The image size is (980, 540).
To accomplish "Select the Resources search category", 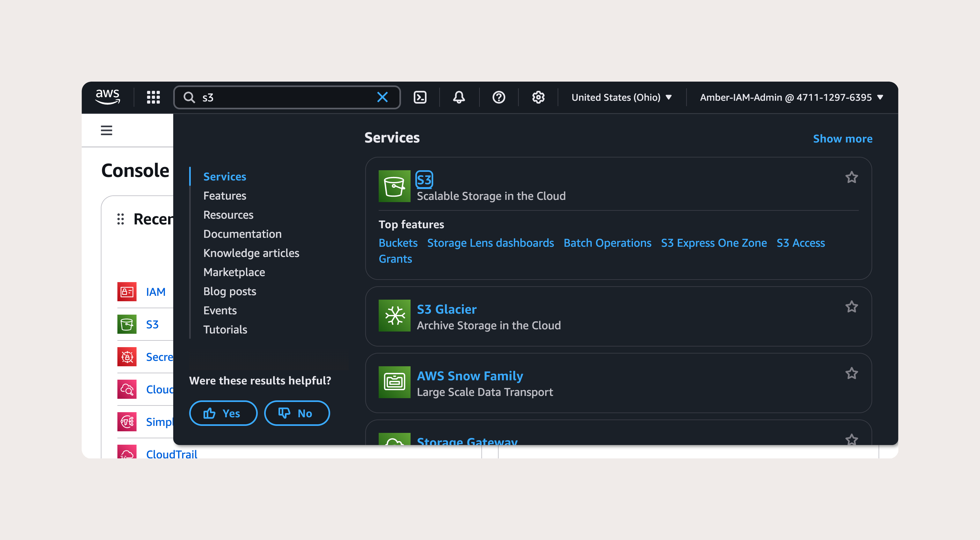I will tap(228, 215).
